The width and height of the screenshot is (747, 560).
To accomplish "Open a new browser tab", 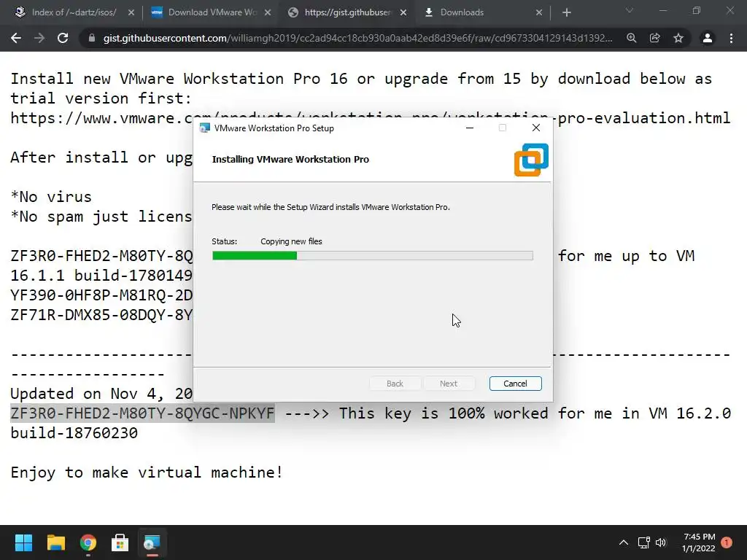I will click(x=566, y=13).
